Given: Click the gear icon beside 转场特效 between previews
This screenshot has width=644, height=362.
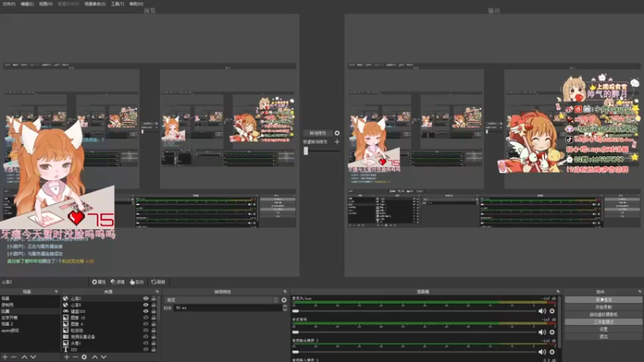Looking at the screenshot, I should click(336, 133).
